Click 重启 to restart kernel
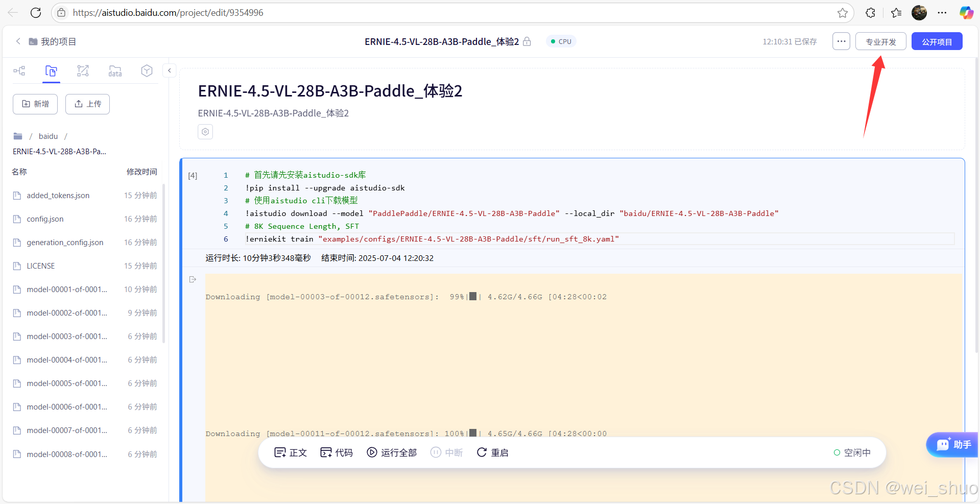Viewport: 980px width, 504px height. (492, 452)
